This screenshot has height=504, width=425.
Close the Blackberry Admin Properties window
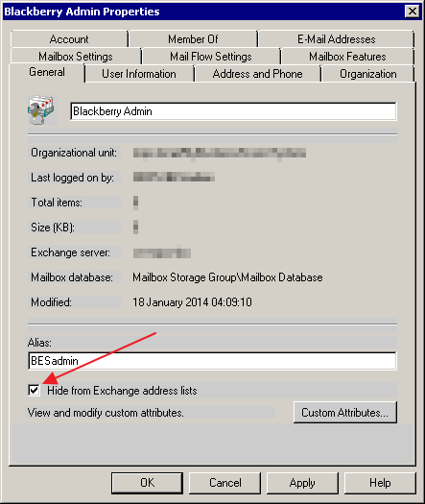[413, 12]
